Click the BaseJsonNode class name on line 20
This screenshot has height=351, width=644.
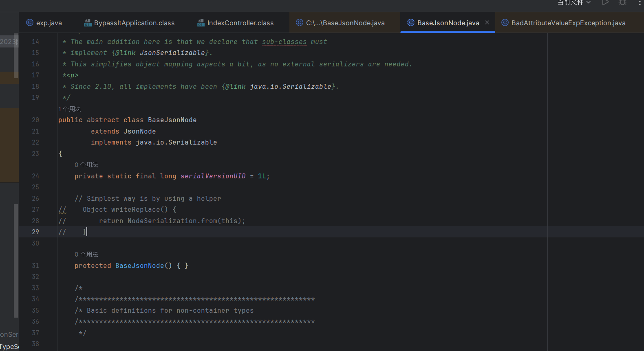172,120
